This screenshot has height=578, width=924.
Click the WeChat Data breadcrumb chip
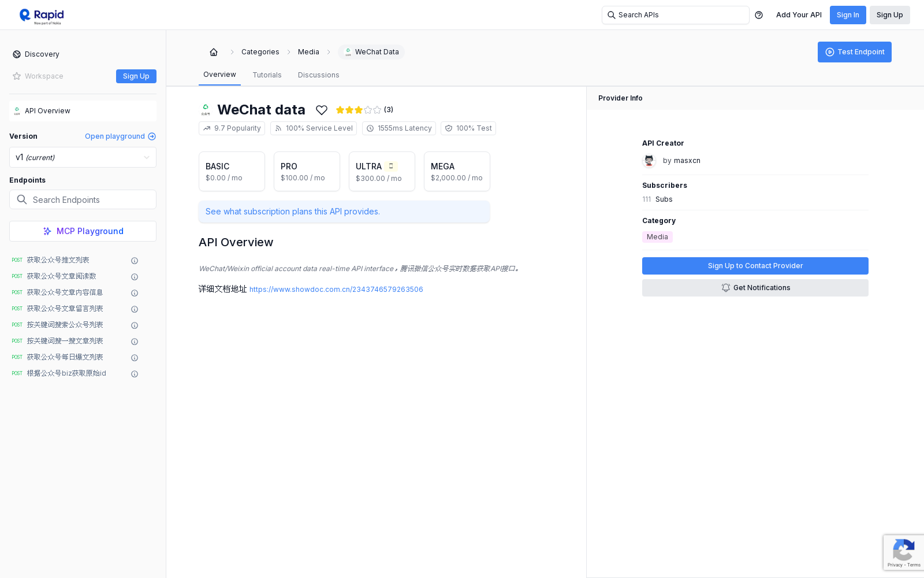click(x=371, y=52)
